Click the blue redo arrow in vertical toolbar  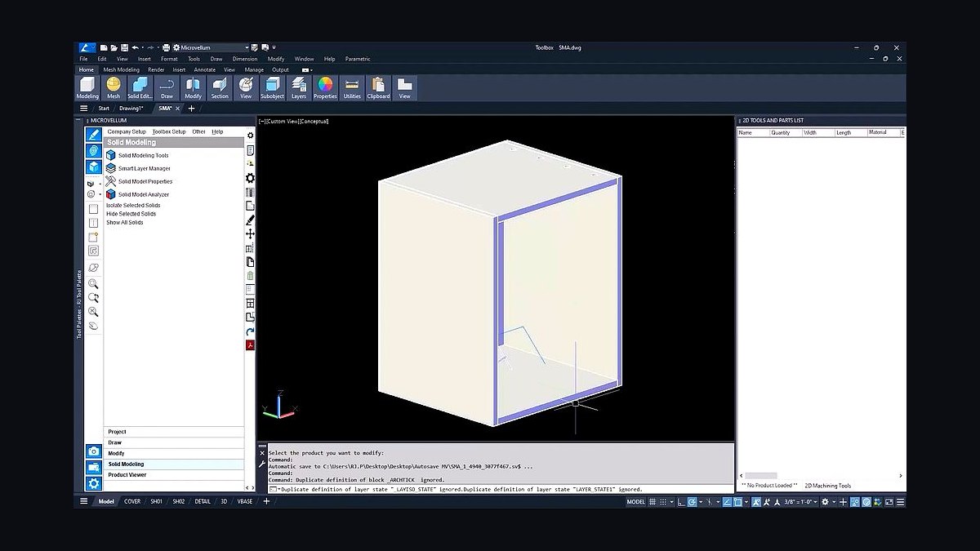coord(250,331)
